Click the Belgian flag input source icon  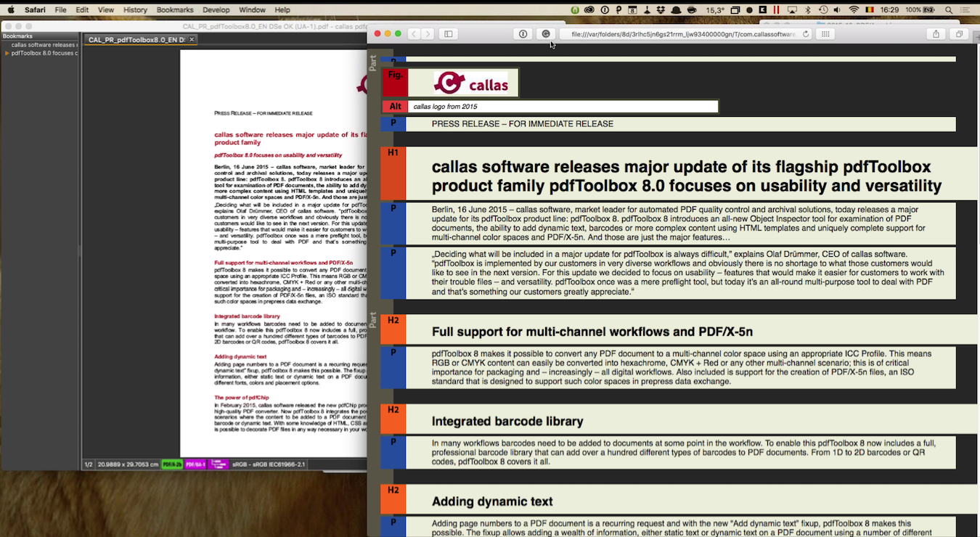[x=870, y=10]
